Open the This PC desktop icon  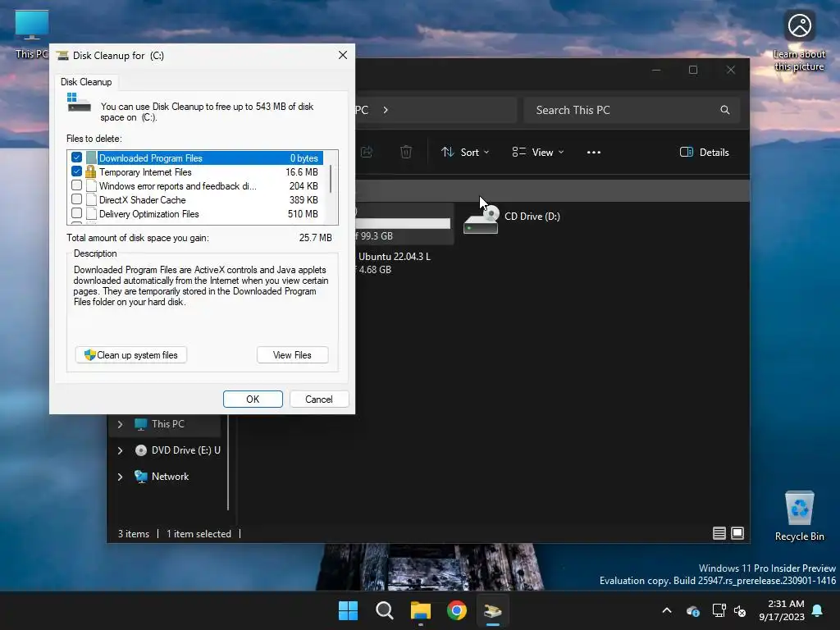[32, 33]
